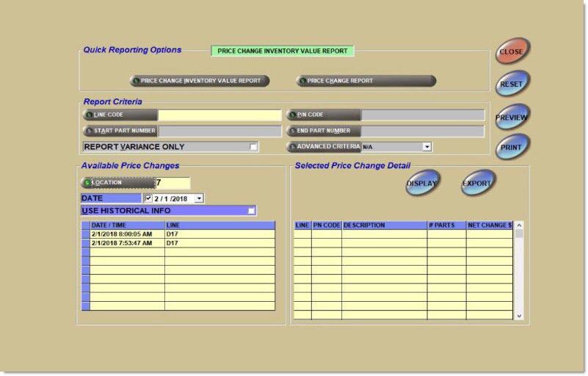Click the oval Preview button
Screen dimensions: 588x376
(512, 117)
